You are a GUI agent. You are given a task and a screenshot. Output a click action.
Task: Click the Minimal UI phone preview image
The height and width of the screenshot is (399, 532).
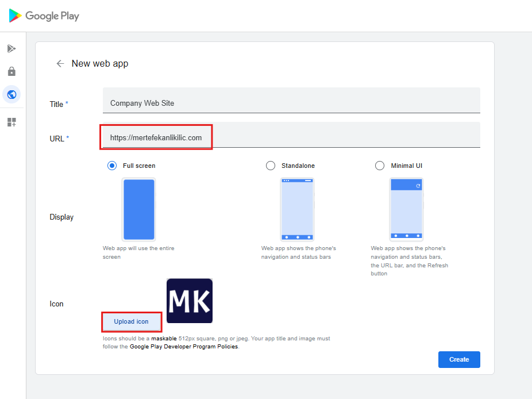coord(406,209)
